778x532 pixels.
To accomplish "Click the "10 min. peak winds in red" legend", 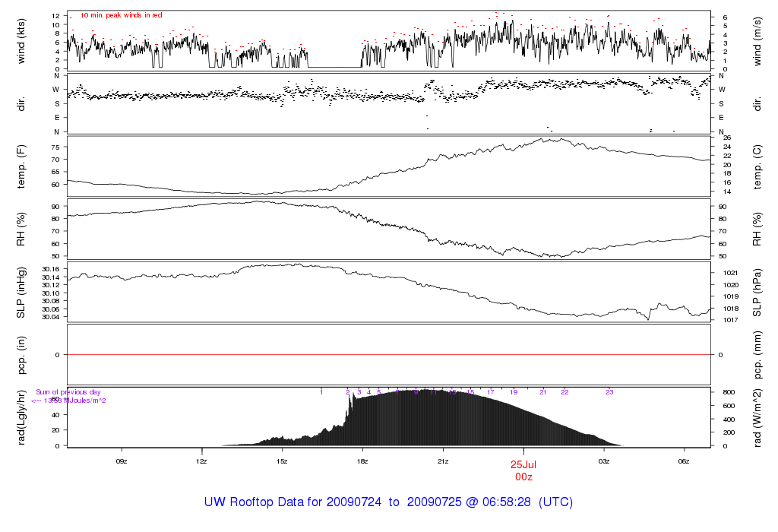I will tap(121, 15).
